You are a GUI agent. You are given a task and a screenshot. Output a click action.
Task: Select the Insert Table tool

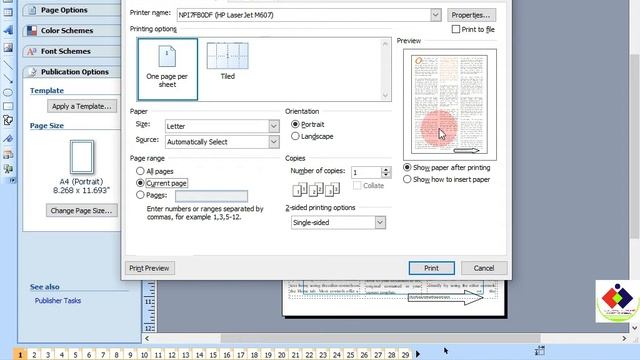click(8, 12)
